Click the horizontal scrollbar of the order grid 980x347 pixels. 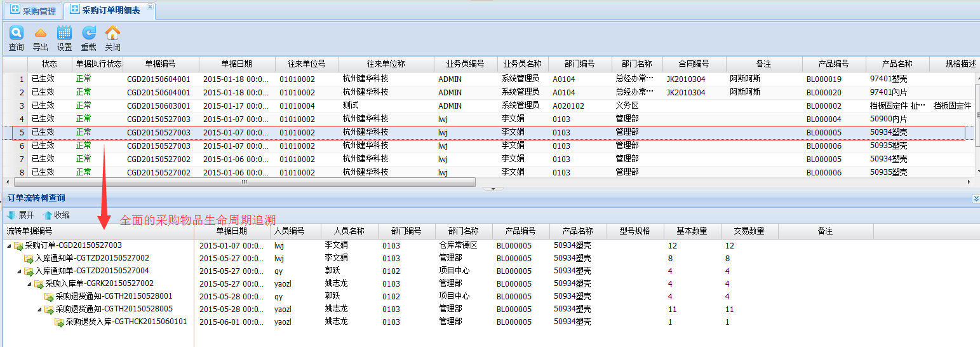pyautogui.click(x=241, y=182)
